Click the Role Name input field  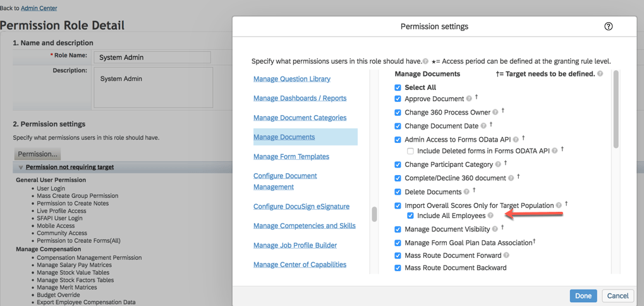click(152, 58)
